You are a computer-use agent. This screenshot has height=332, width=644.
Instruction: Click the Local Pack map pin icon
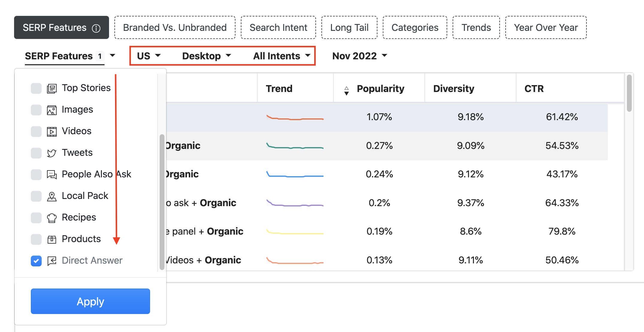click(x=52, y=196)
